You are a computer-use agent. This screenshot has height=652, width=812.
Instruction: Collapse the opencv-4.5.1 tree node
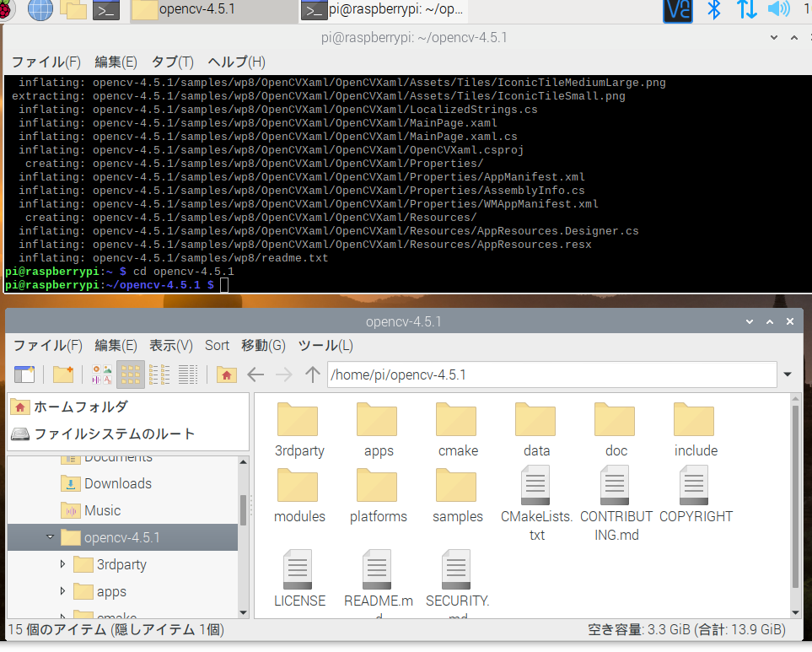tap(51, 537)
